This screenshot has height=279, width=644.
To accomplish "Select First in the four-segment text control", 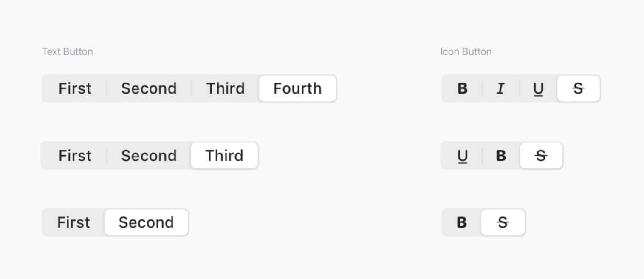I will (75, 88).
